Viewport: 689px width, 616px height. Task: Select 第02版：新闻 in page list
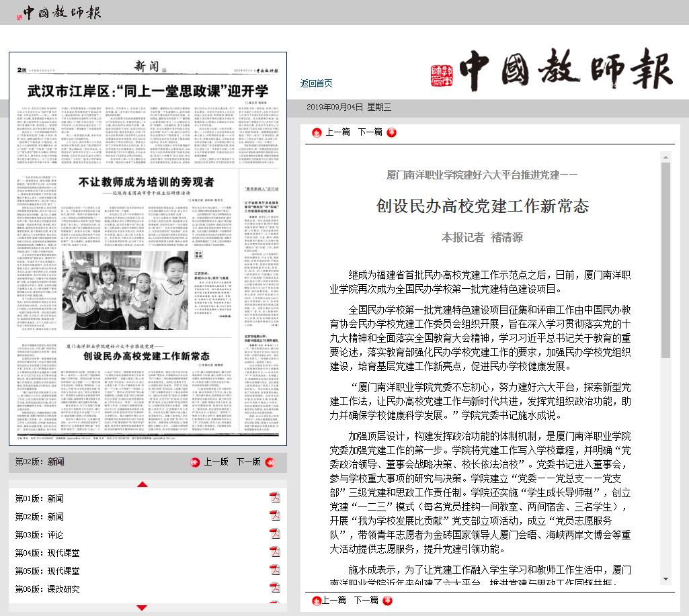coord(40,517)
